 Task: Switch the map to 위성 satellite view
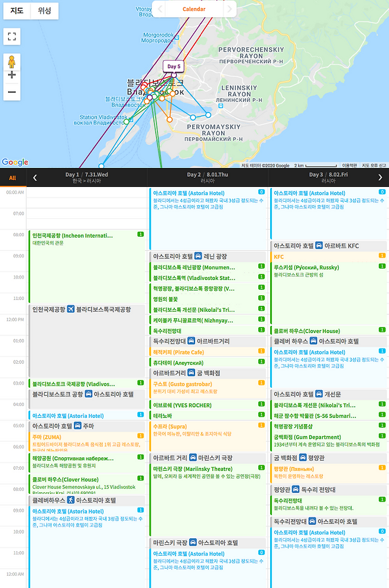(44, 11)
